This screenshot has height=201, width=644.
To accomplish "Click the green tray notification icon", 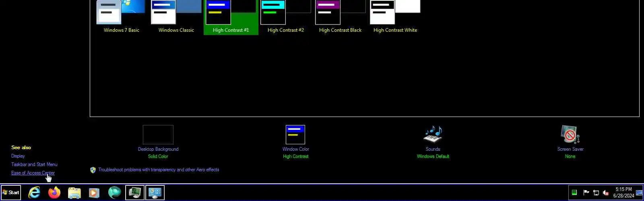I will tap(574, 193).
